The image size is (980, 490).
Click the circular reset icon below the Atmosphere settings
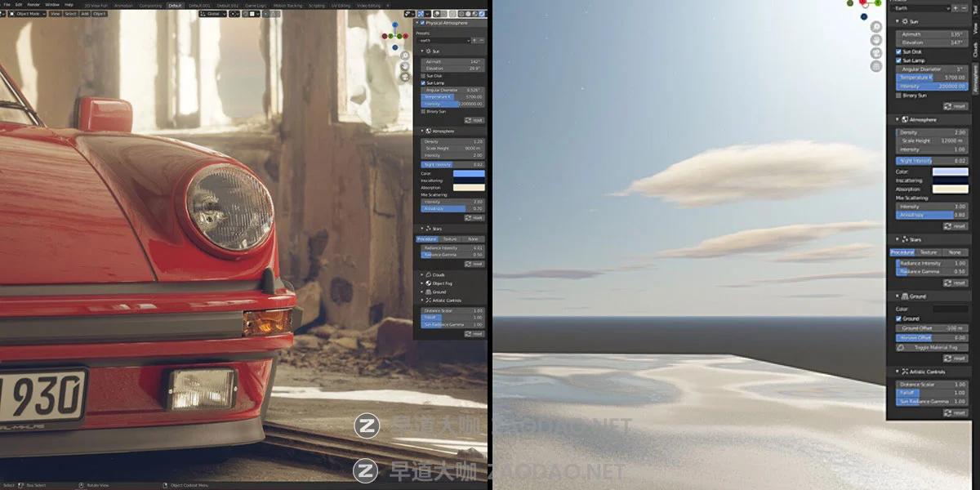[468, 216]
